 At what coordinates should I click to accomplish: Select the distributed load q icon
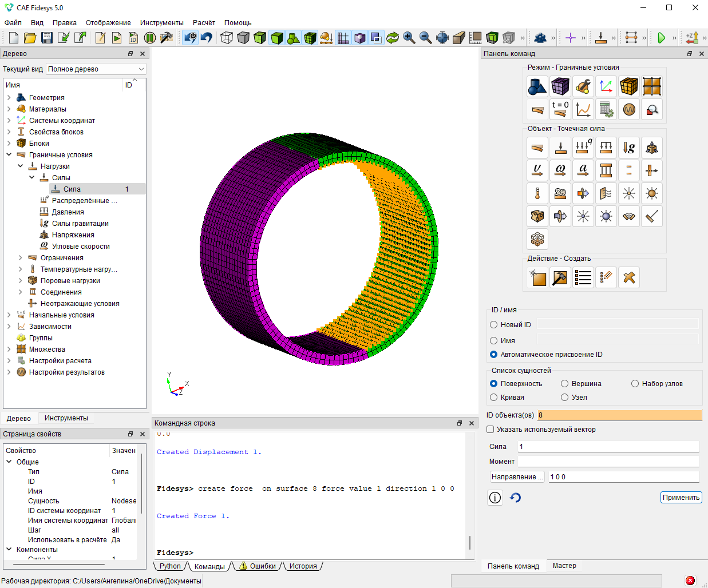click(583, 148)
